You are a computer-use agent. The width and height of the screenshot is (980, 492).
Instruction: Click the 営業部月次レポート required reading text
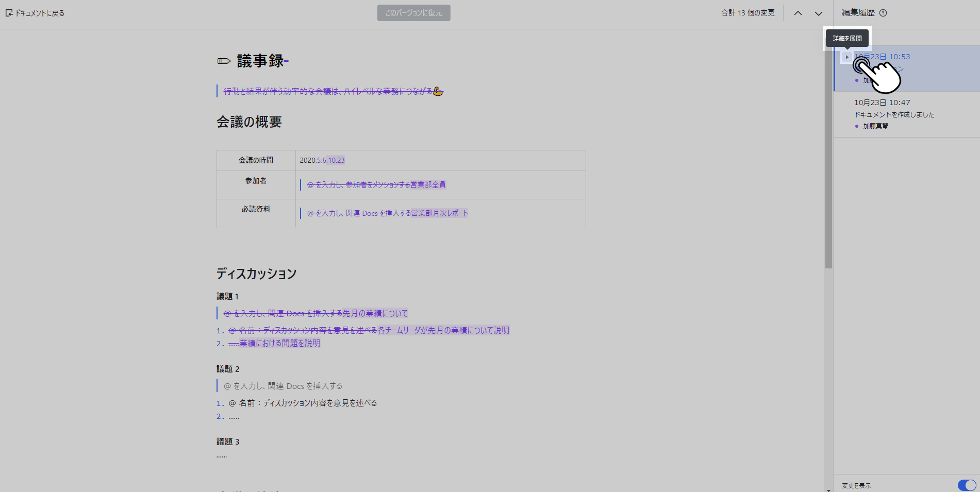click(439, 213)
